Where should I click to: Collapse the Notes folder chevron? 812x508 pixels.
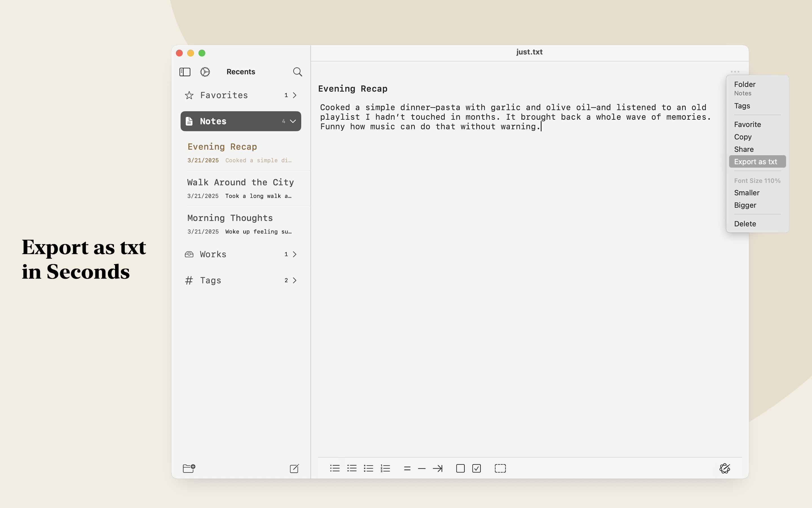[x=293, y=121]
